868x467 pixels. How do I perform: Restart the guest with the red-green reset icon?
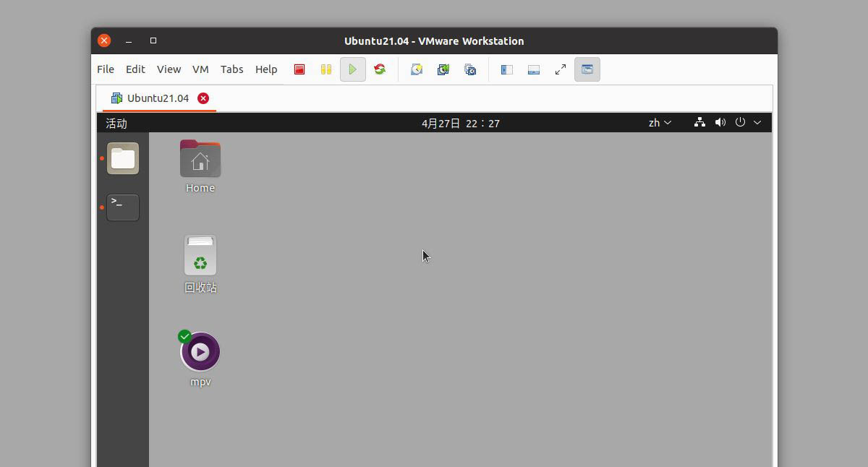coord(380,69)
